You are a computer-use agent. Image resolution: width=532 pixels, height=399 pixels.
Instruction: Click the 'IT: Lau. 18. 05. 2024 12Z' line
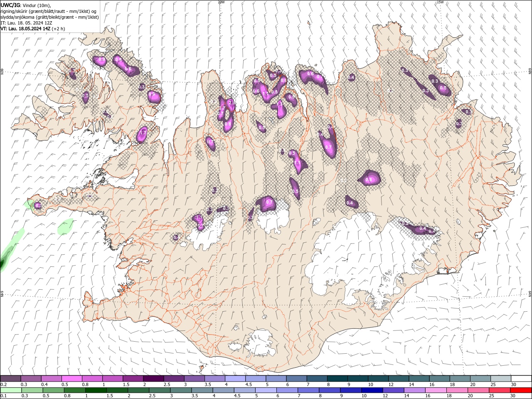(x=26, y=23)
